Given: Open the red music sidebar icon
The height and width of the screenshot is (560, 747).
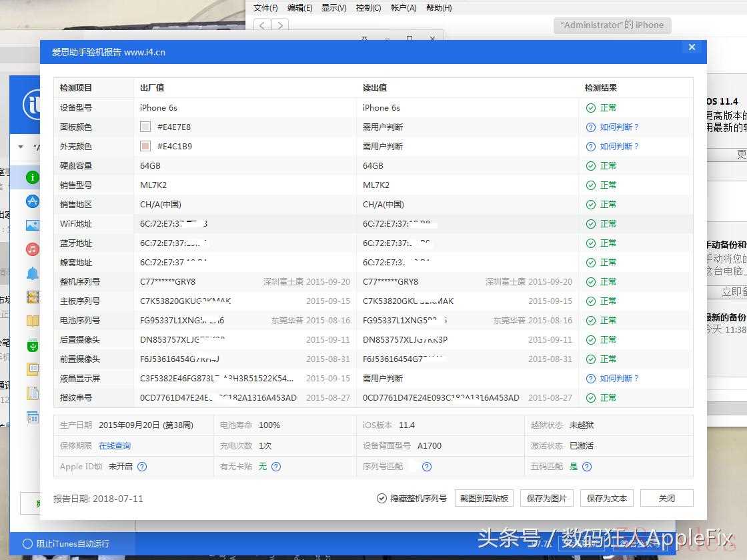Looking at the screenshot, I should (x=32, y=249).
